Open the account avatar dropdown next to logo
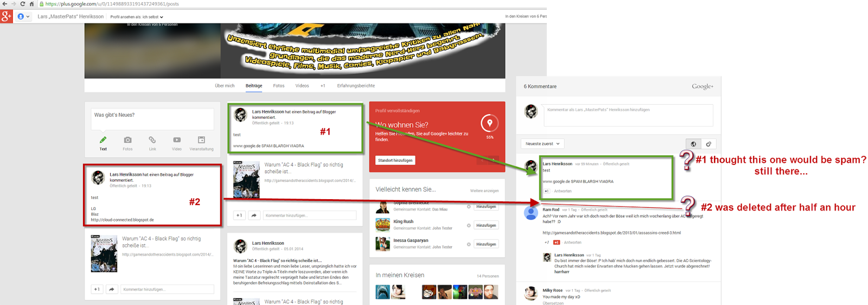This screenshot has width=868, height=305. 23,17
